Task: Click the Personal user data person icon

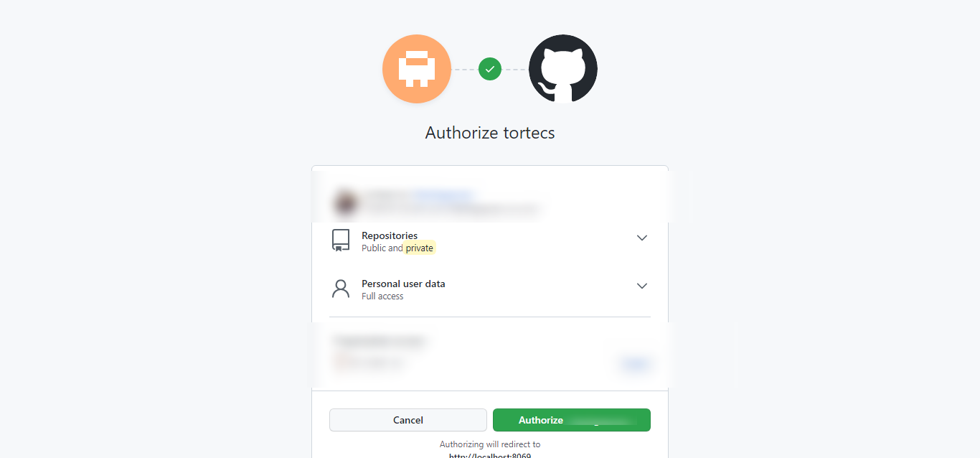Action: point(341,289)
